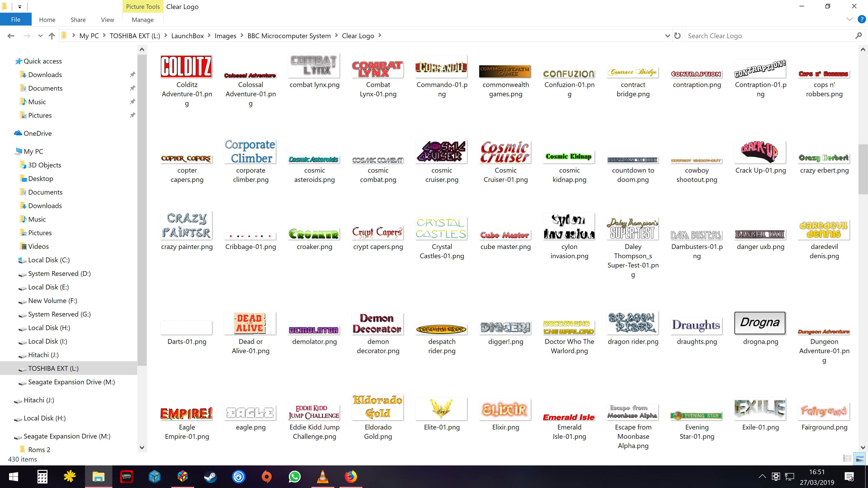This screenshot has width=868, height=488.
Task: Select the Picture Tools contextual tab
Action: point(143,6)
